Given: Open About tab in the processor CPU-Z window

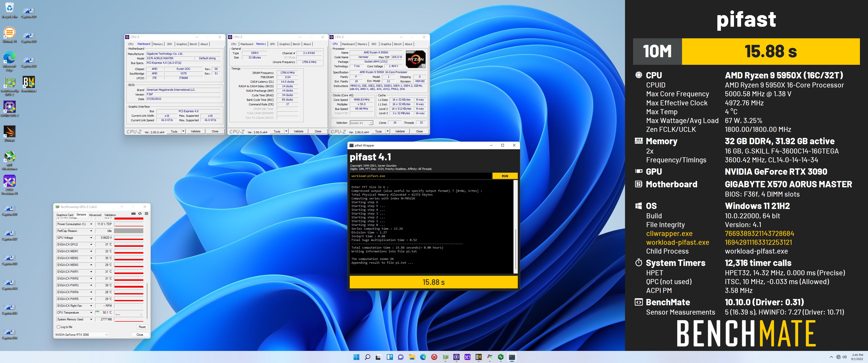Looking at the screenshot, I should pos(409,44).
